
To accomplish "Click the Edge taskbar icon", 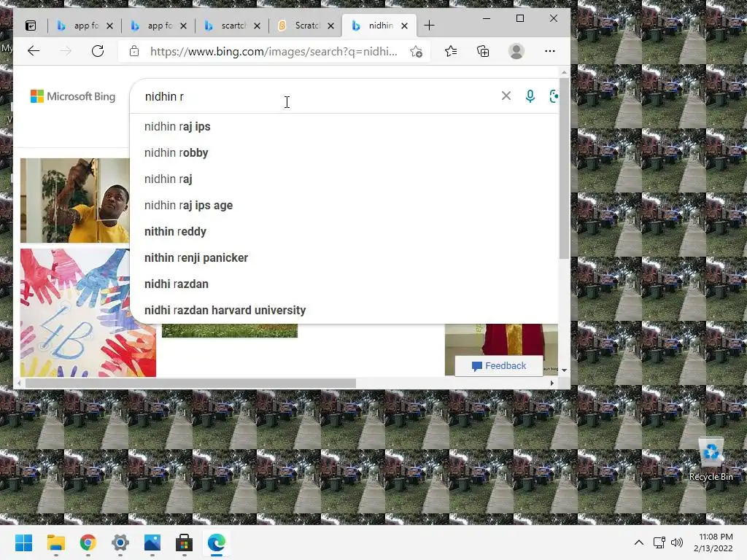I will (x=216, y=542).
